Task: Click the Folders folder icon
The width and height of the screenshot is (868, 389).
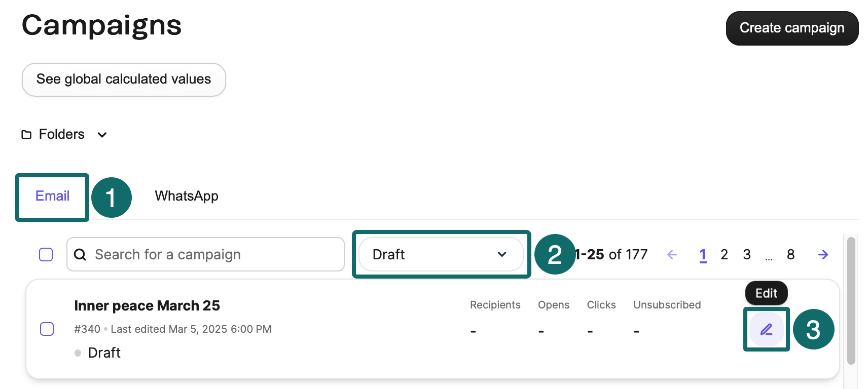Action: 26,135
